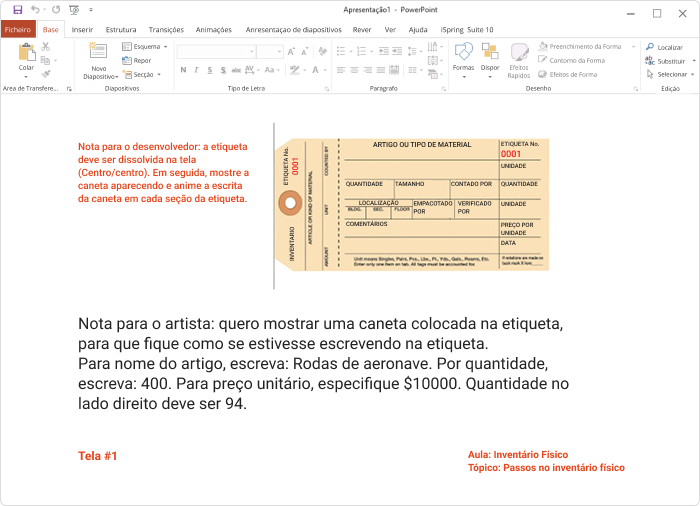This screenshot has width=700, height=506.
Task: Click Convert to SmartArt icon
Action: click(434, 74)
